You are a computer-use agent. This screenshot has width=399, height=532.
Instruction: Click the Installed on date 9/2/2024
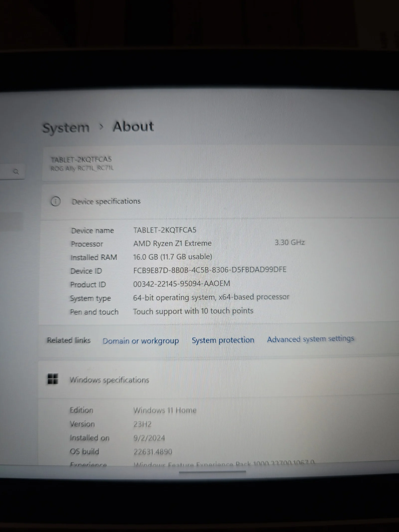[149, 438]
